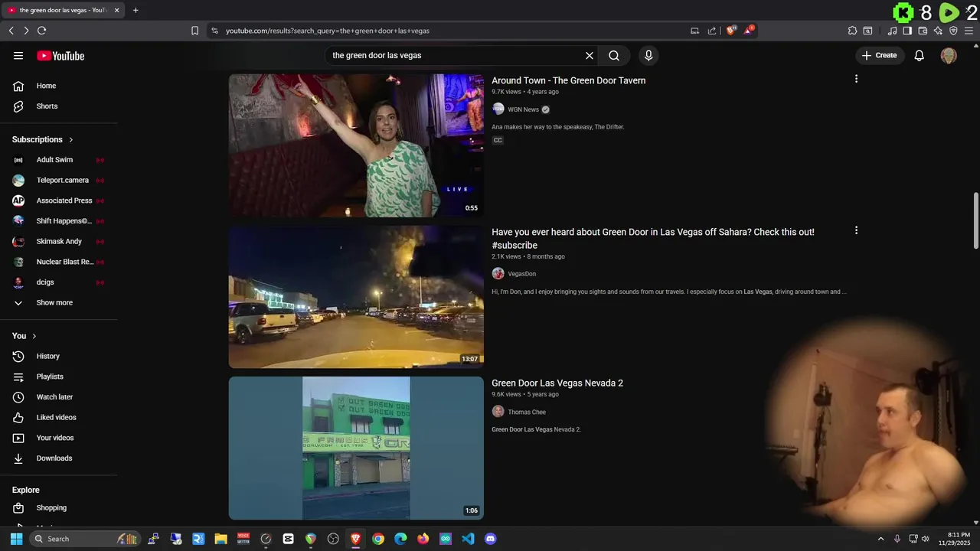
Task: Show hidden system tray icons
Action: point(880,539)
